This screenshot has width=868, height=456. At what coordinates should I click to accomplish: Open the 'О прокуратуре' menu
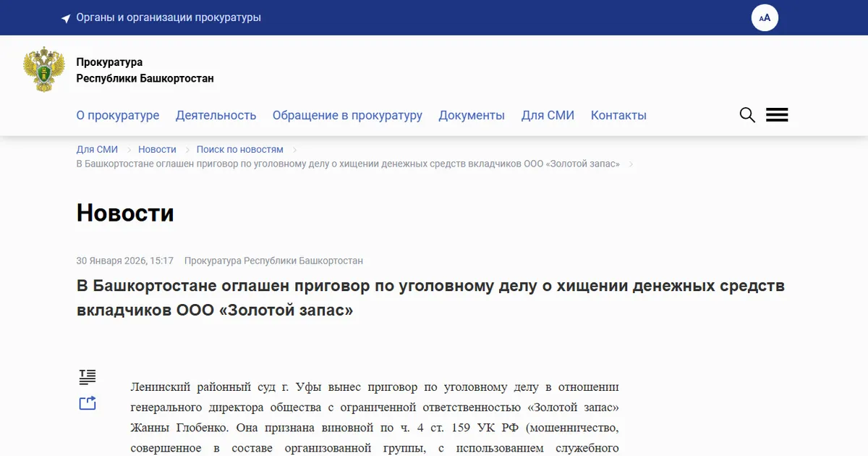(x=118, y=115)
